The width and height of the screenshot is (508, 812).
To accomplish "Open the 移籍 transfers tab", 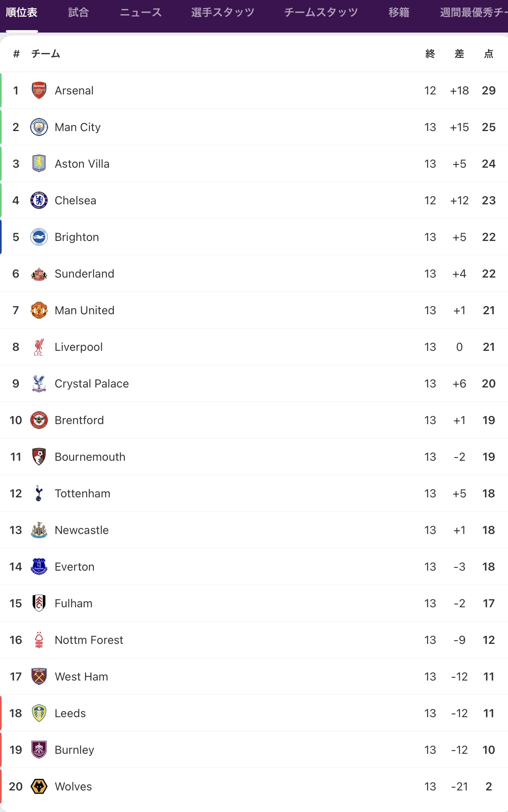I will coord(399,13).
